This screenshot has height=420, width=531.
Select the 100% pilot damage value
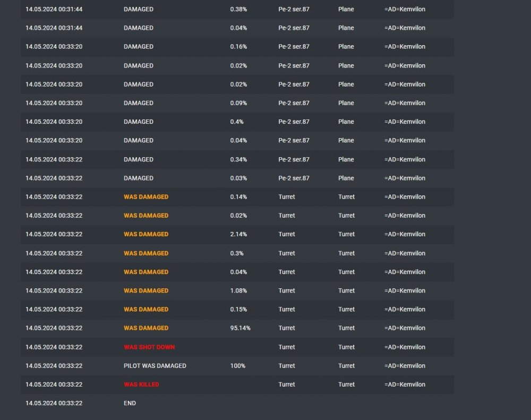point(237,366)
